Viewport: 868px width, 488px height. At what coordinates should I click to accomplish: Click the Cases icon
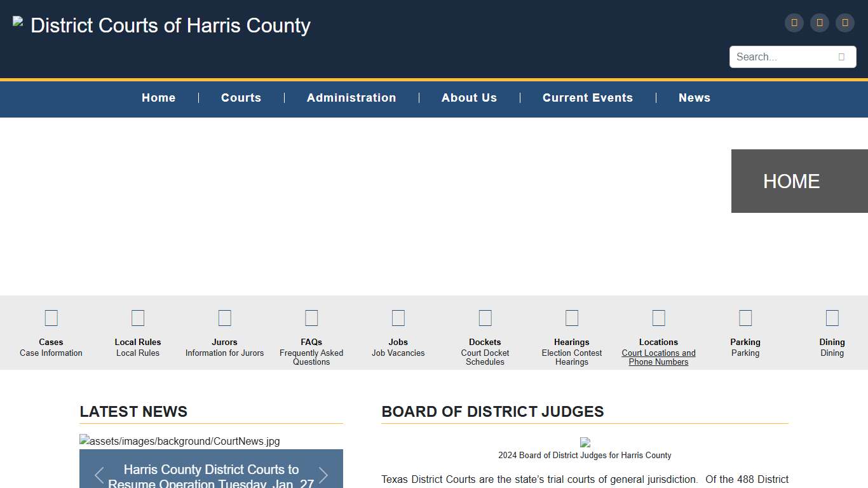pos(51,318)
